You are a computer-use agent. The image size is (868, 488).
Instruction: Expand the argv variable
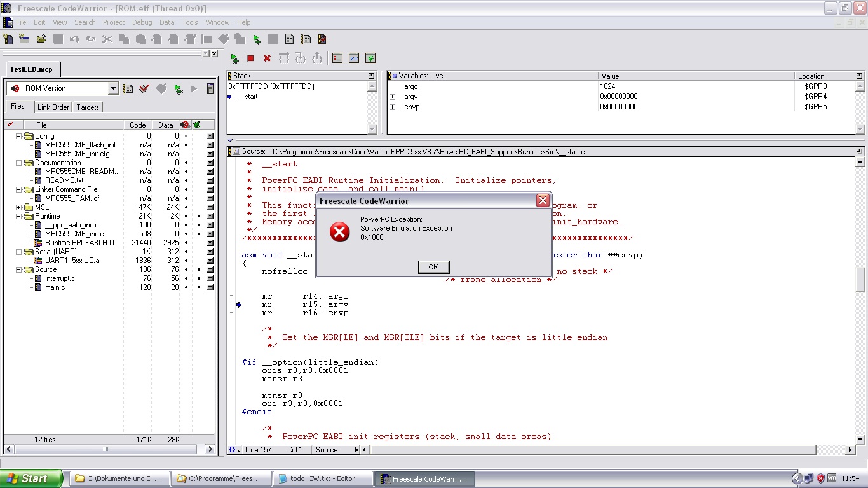pyautogui.click(x=393, y=97)
